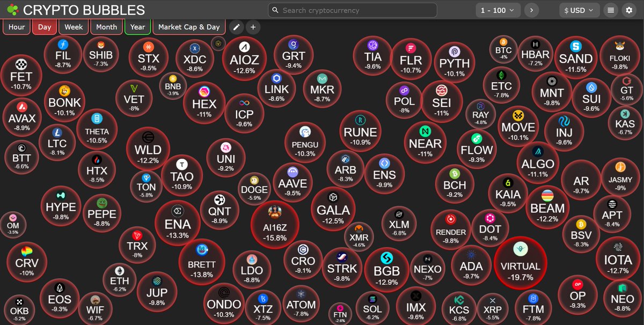
Task: Click the BRETT bubble
Action: (202, 262)
